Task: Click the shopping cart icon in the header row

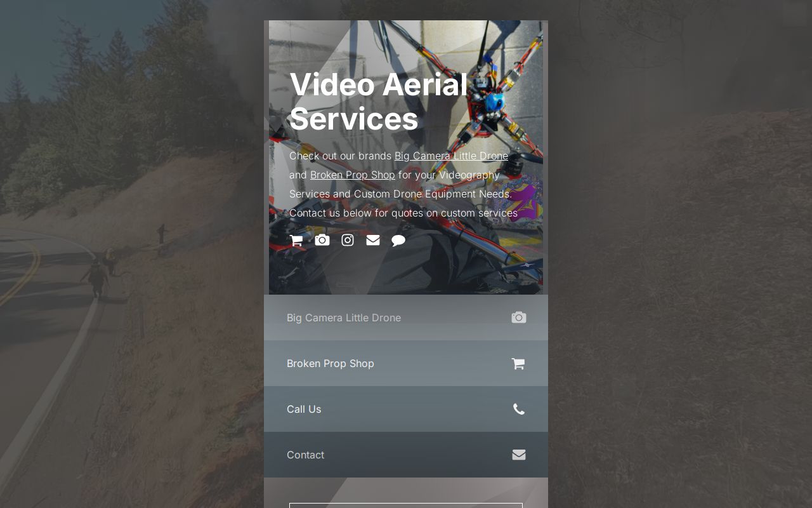Action: click(296, 240)
